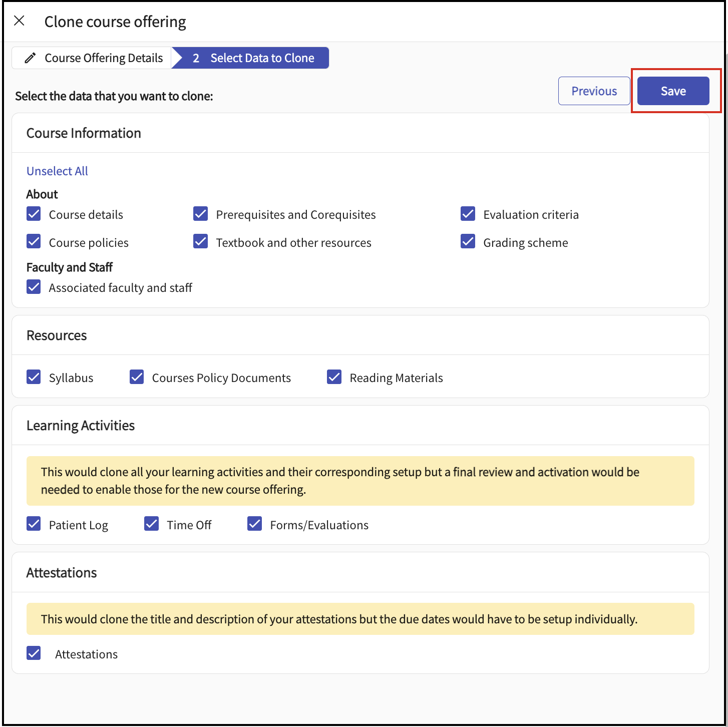Click the pencil icon on Course Offering Details
728x727 pixels.
pos(30,58)
